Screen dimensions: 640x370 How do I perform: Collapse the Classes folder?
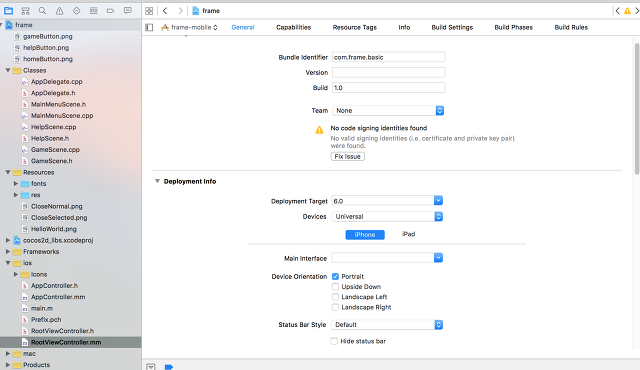8,70
